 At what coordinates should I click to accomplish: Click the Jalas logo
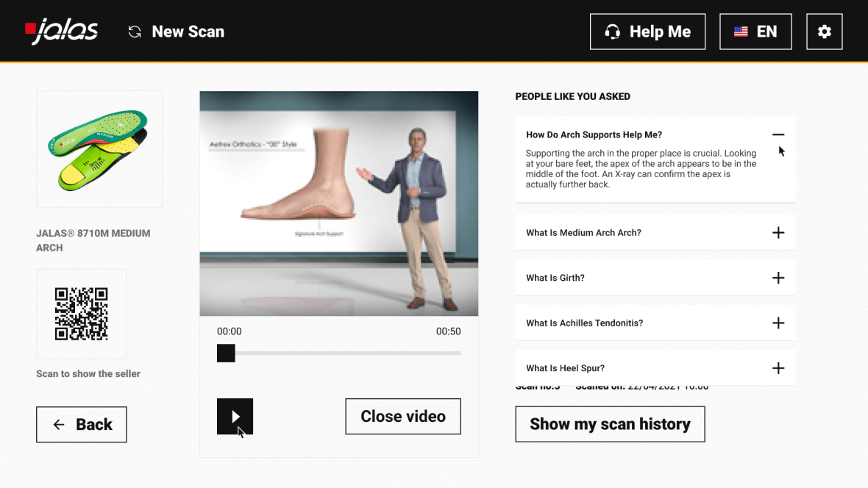62,32
